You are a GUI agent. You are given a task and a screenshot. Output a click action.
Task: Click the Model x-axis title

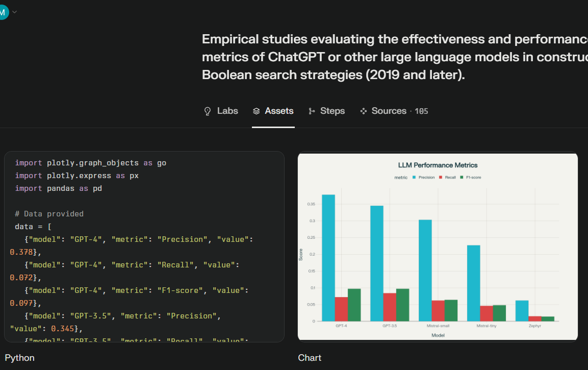438,335
